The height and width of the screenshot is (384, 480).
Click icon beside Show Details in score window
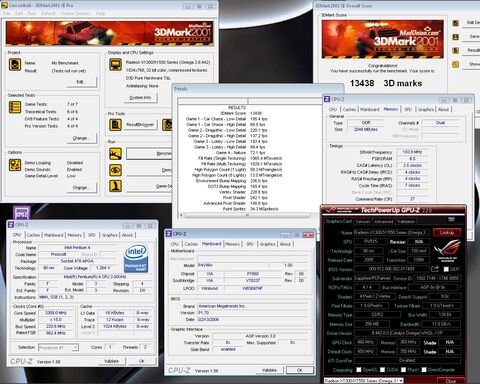click(x=455, y=64)
